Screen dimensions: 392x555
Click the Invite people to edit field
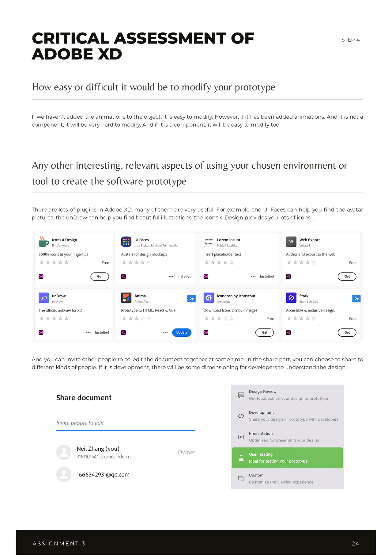point(126,423)
